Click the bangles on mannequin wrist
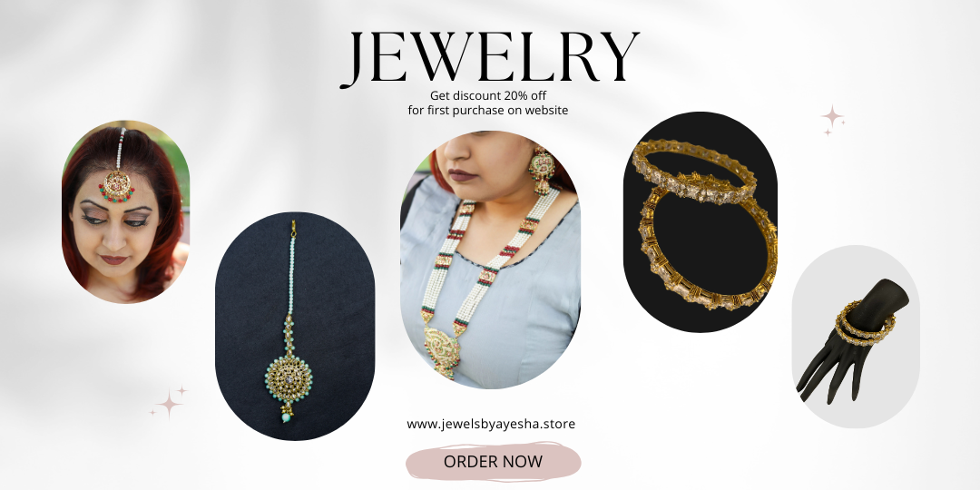Image resolution: width=980 pixels, height=490 pixels. pos(865,322)
